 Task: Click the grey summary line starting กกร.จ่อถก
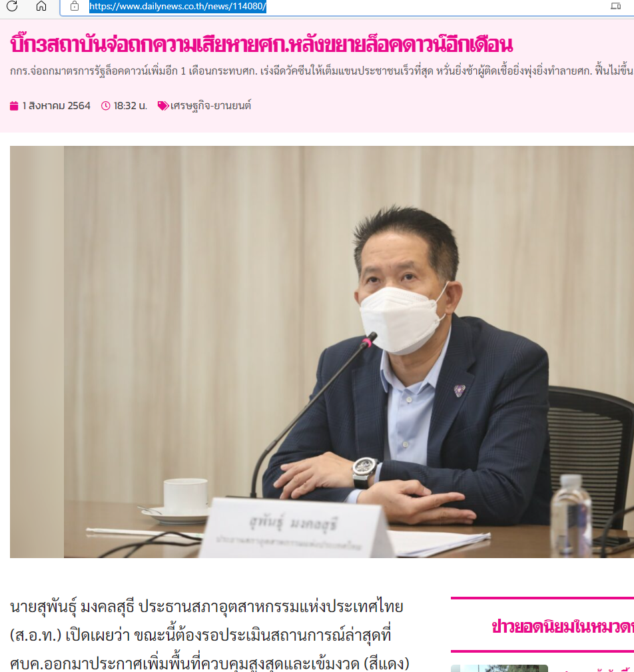[322, 71]
